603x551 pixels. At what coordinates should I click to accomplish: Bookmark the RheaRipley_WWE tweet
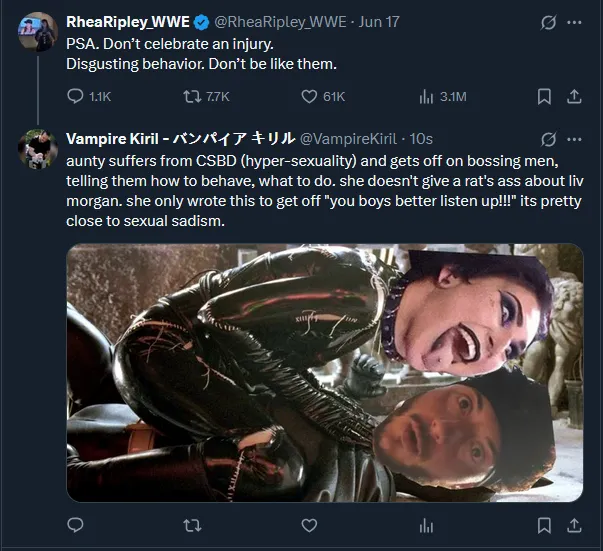click(544, 96)
